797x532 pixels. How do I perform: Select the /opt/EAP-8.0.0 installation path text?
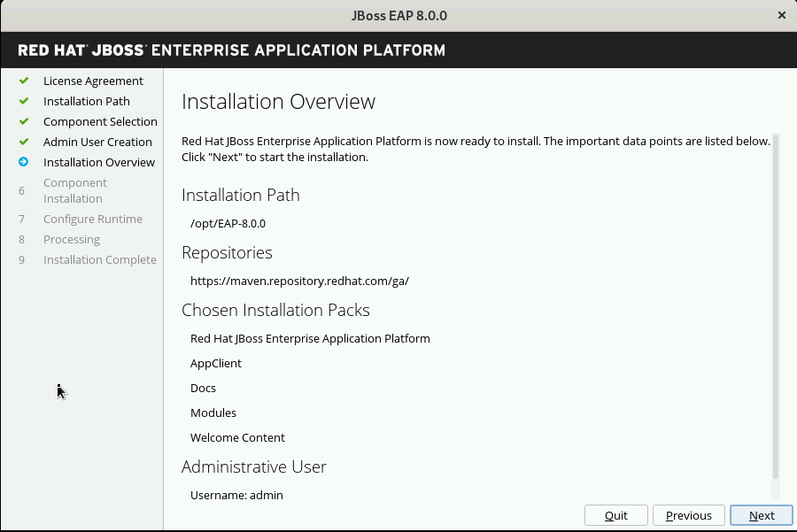click(x=226, y=223)
